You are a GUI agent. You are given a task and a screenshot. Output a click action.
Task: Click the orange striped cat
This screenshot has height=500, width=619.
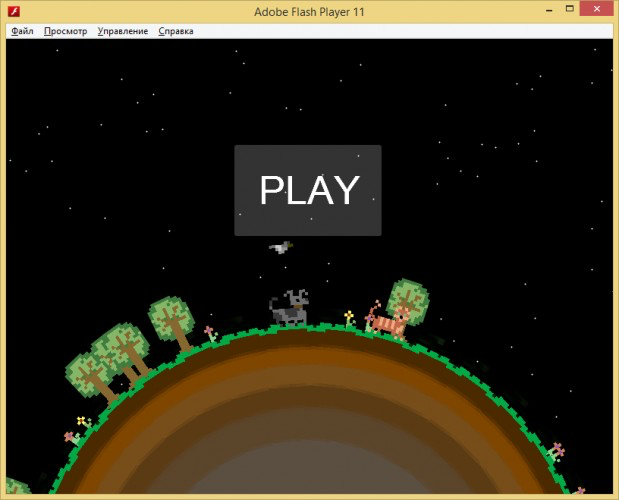pyautogui.click(x=387, y=320)
